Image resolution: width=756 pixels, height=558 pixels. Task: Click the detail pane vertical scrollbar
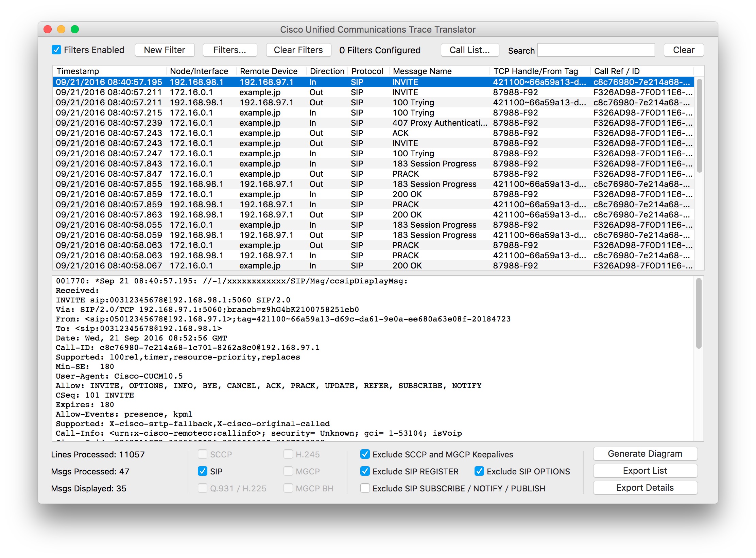(699, 313)
